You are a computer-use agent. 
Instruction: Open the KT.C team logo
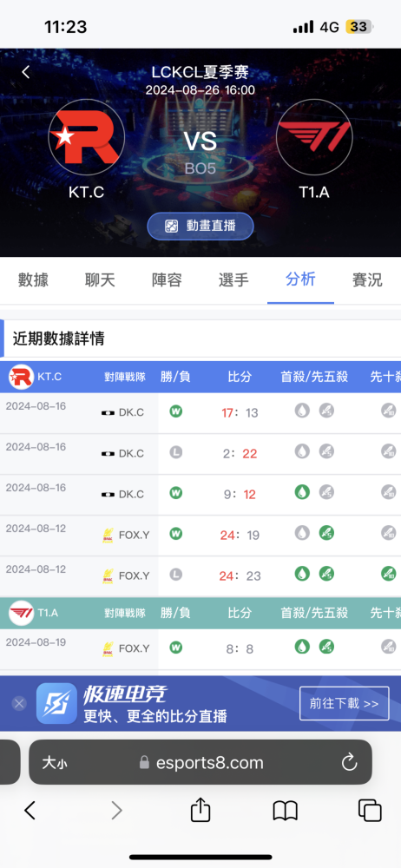(x=87, y=137)
